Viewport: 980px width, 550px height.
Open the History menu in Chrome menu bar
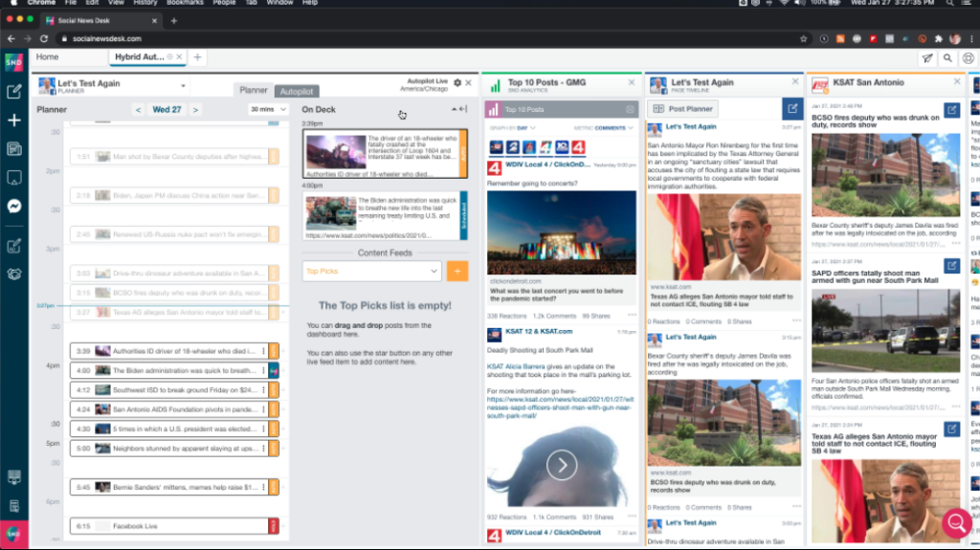pyautogui.click(x=145, y=3)
